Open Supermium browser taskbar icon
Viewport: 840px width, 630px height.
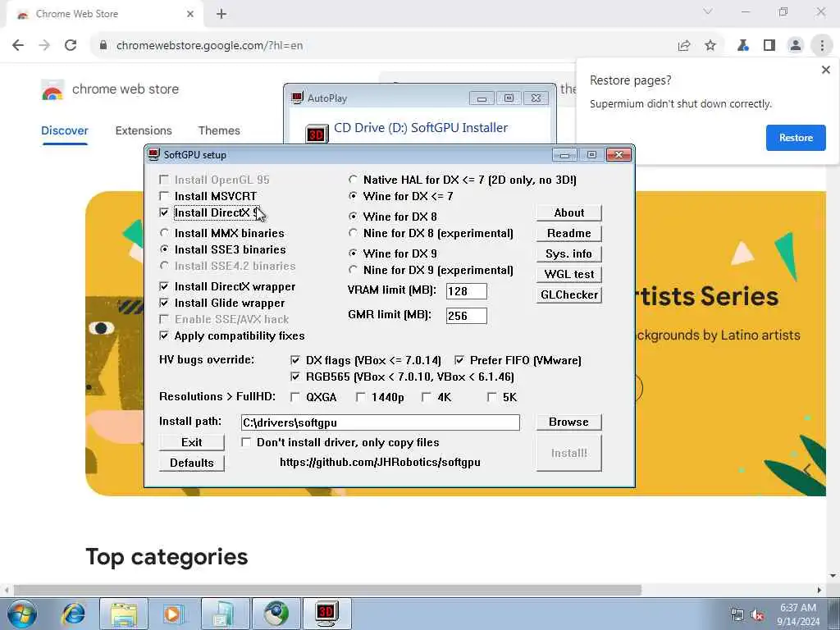[276, 614]
